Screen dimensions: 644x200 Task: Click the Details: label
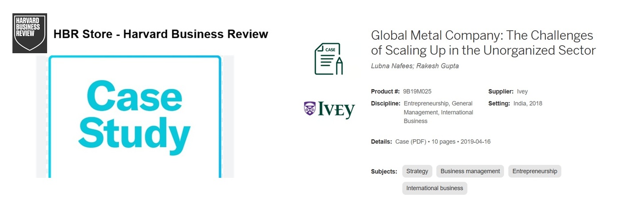381,142
